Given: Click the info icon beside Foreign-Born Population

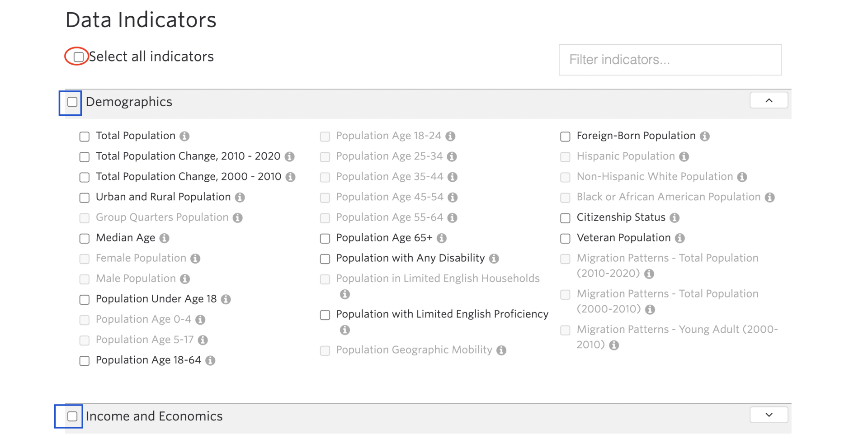Looking at the screenshot, I should click(x=705, y=136).
